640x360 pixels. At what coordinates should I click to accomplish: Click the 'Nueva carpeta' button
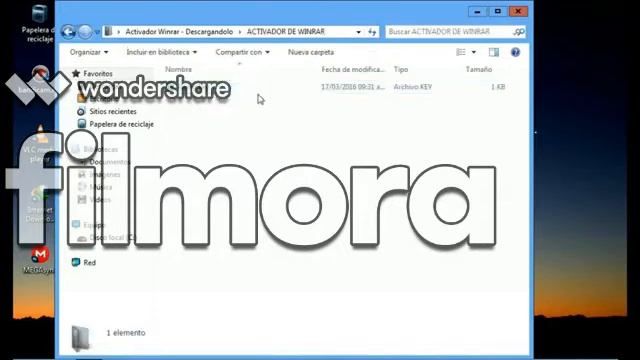point(311,52)
